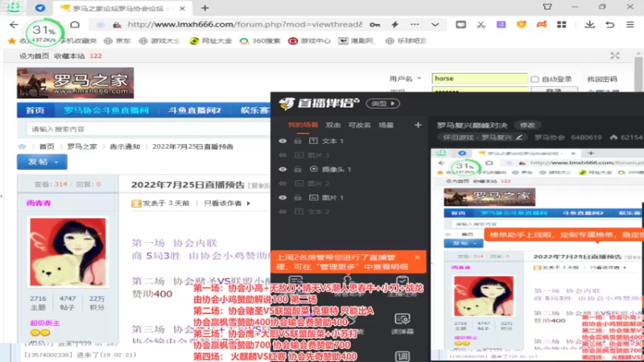Open the four-squares extensions grid icon
644x362 pixels.
(x=561, y=25)
